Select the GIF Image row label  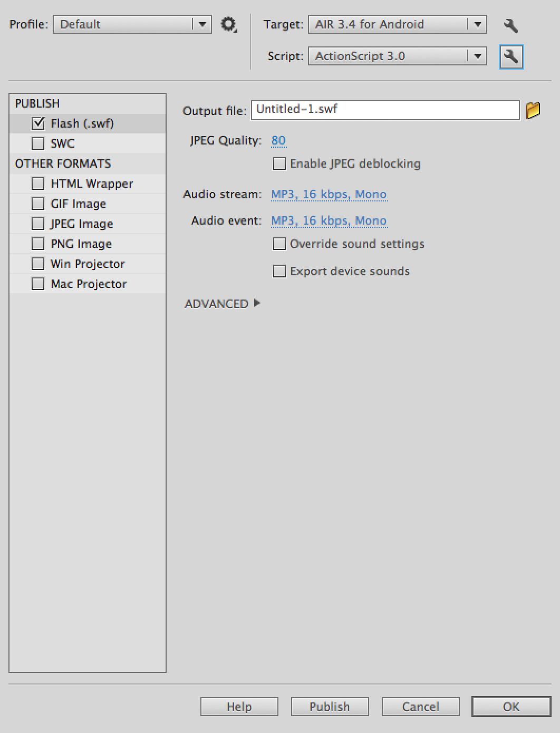(78, 204)
